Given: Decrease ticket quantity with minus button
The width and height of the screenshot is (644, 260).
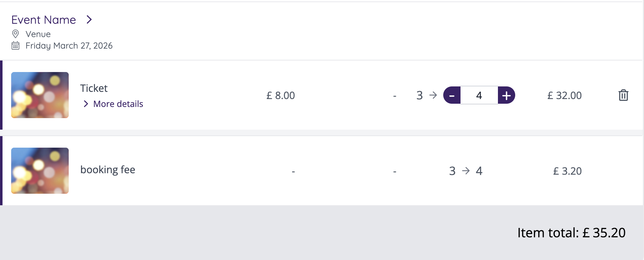Looking at the screenshot, I should point(452,95).
